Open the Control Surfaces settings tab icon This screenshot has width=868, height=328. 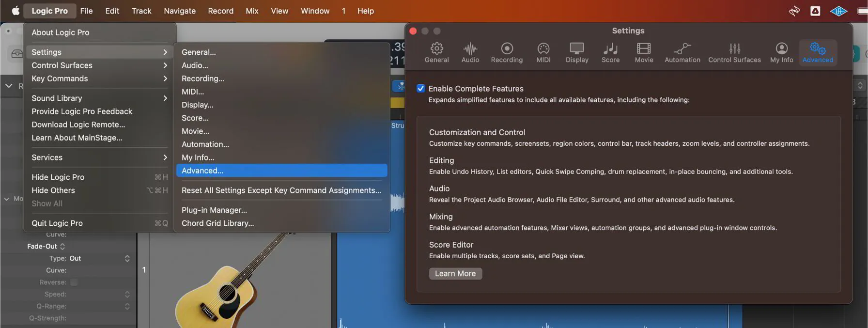734,52
